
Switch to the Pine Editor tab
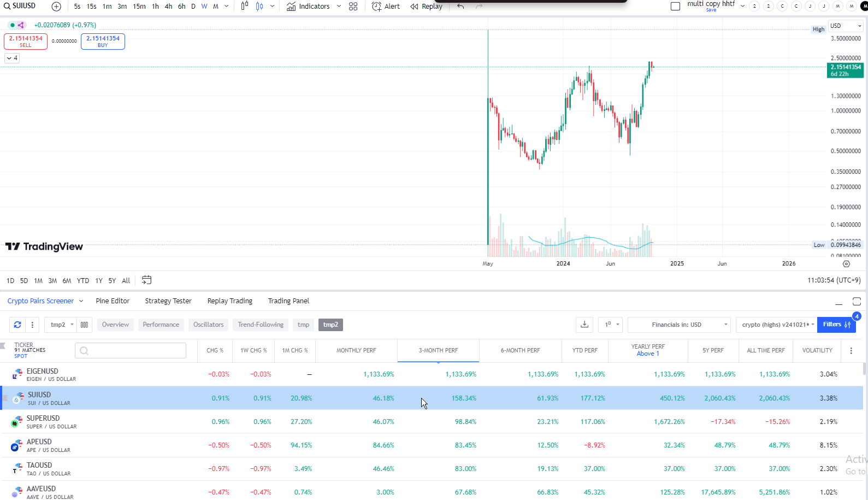[x=113, y=301]
